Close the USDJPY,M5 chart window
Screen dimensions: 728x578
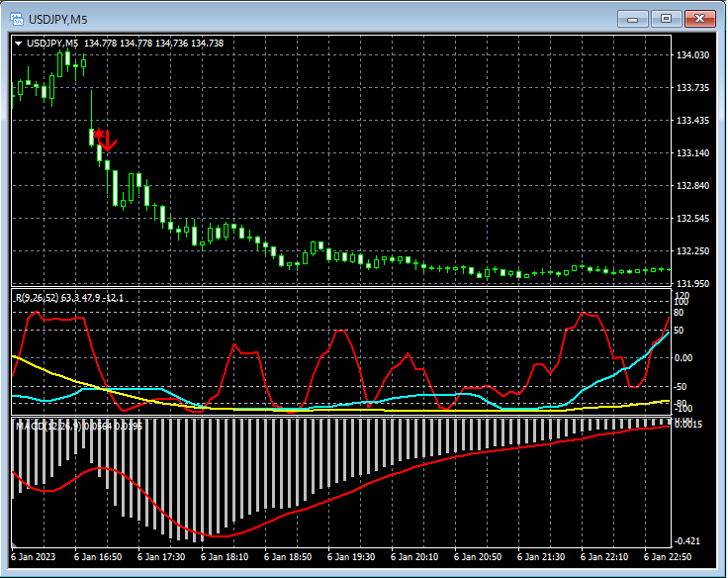pos(699,19)
